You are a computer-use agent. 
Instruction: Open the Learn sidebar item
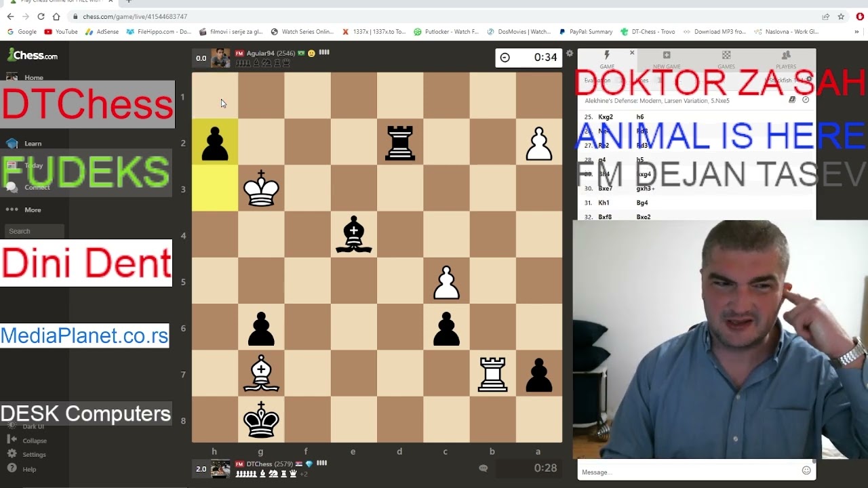(24, 143)
